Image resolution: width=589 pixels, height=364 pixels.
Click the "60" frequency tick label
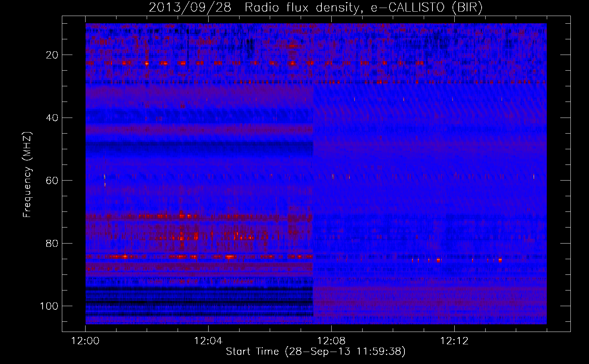point(52,181)
